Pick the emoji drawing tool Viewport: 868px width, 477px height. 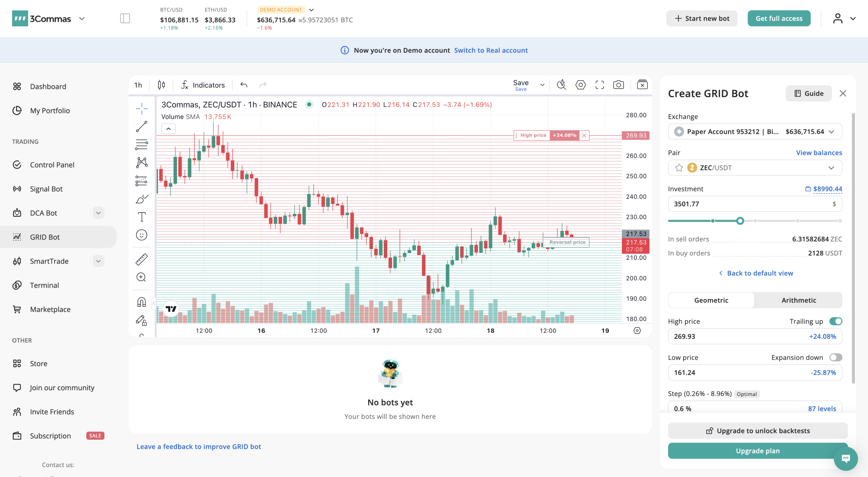tap(142, 235)
